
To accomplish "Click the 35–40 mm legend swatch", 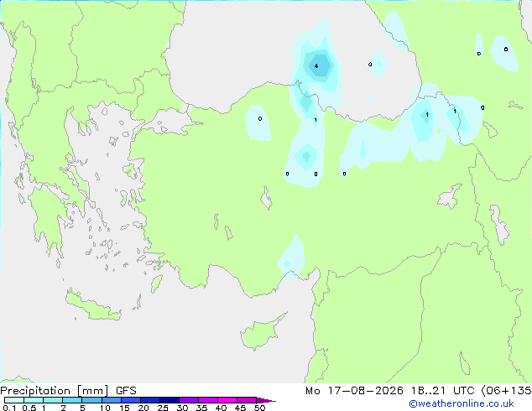I will (207, 400).
